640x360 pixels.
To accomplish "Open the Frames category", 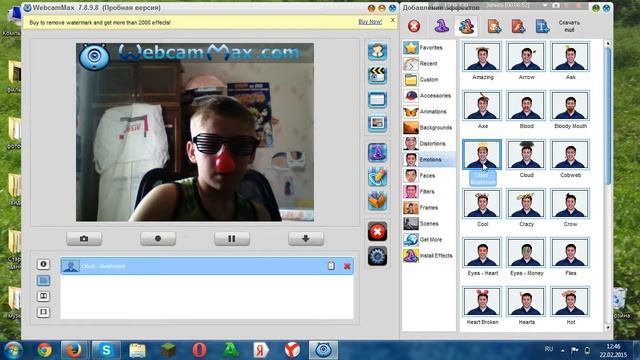I will click(429, 208).
